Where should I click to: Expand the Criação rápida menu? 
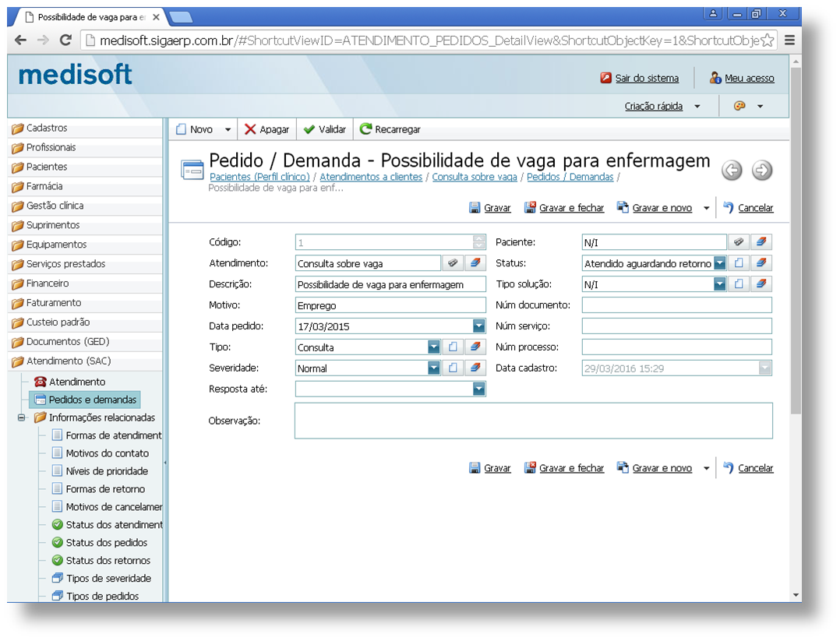(662, 106)
